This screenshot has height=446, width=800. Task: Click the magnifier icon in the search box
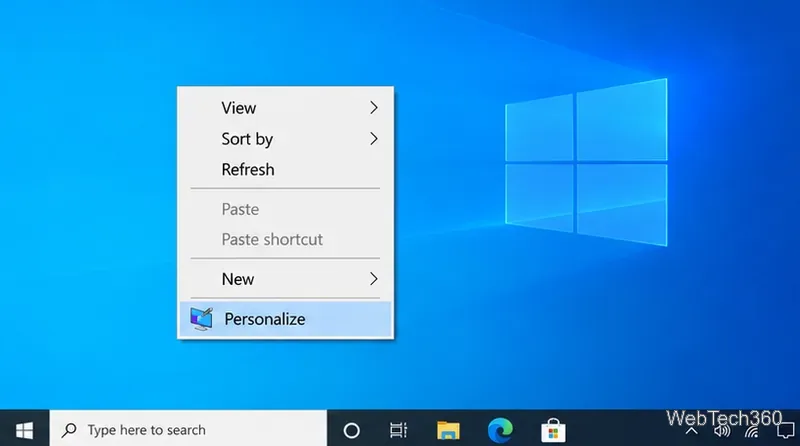pyautogui.click(x=69, y=430)
